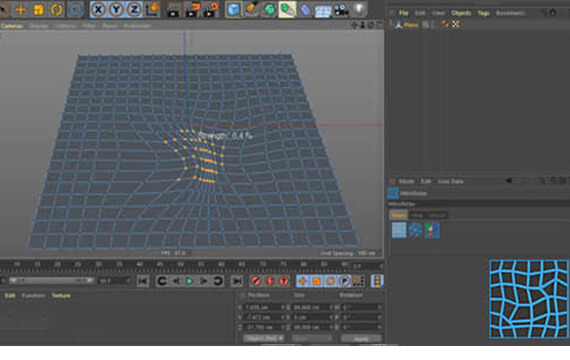Go to previous key button
The height and width of the screenshot is (360, 570).
(162, 281)
